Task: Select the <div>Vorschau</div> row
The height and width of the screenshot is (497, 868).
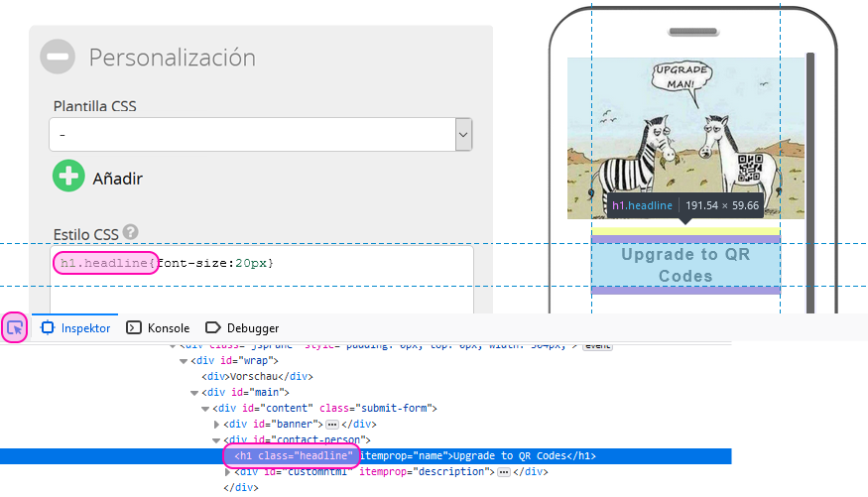Action: pos(257,376)
